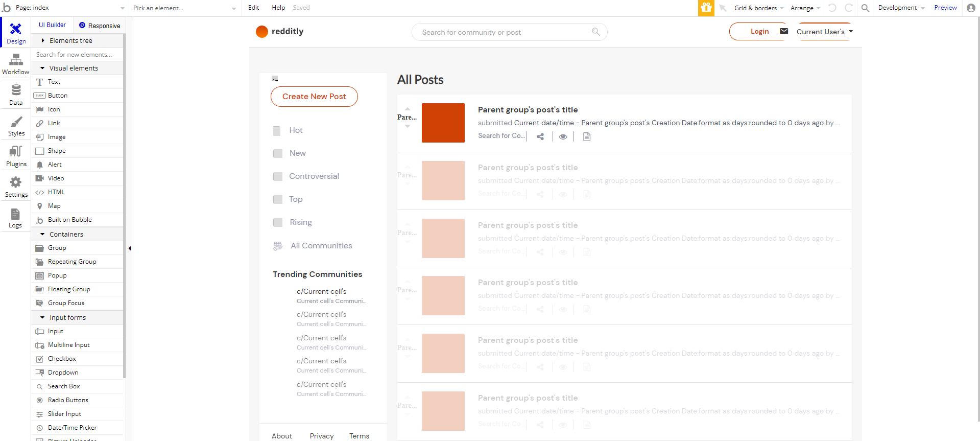The height and width of the screenshot is (441, 980).
Task: Open the Logs tab
Action: (16, 218)
